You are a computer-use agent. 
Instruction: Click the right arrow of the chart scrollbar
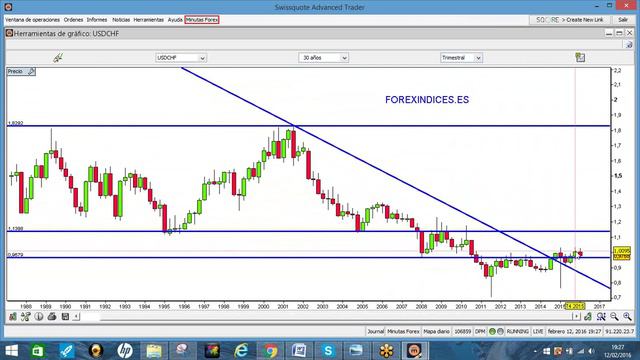pos(576,316)
